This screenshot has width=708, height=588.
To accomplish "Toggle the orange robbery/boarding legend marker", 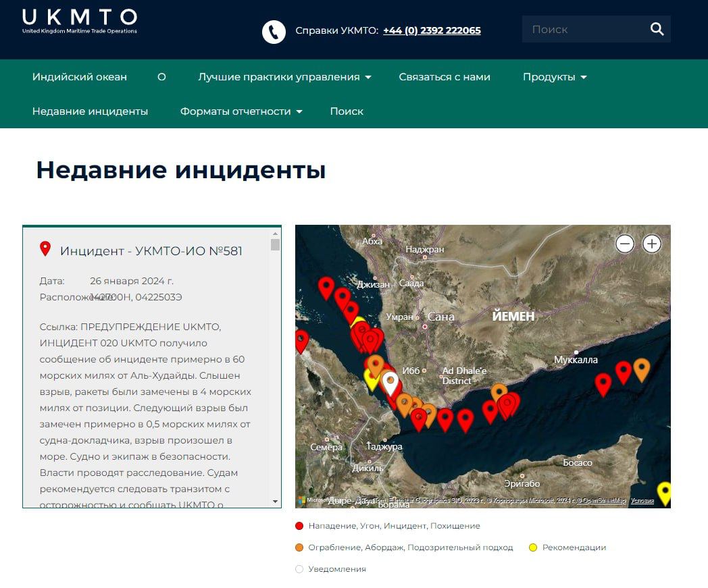I will [299, 547].
